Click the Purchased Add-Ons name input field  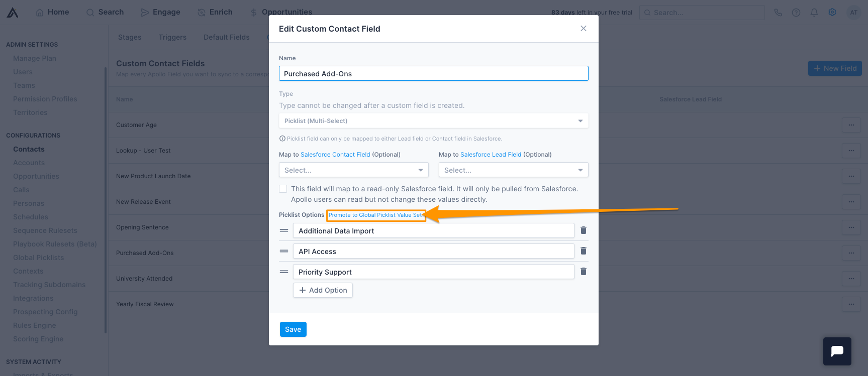(x=433, y=73)
